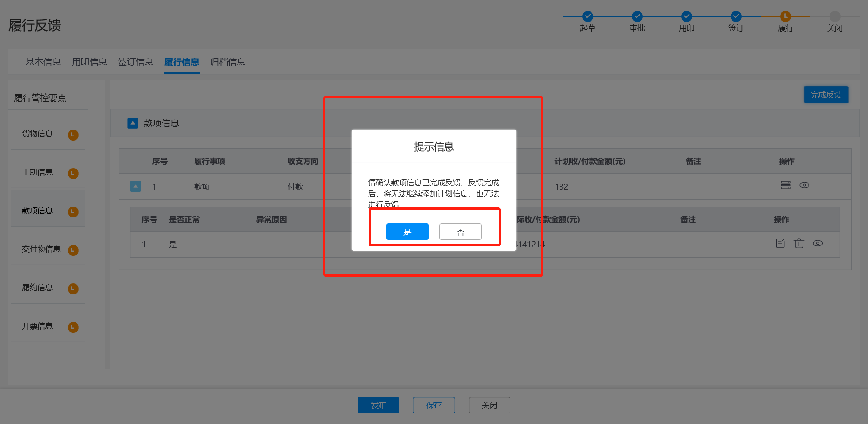This screenshot has height=424, width=868.
Task: Click the eye icon in the 款项 row
Action: (804, 185)
